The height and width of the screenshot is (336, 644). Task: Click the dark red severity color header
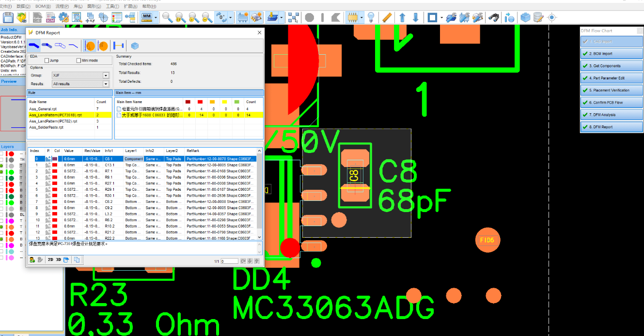tap(188, 102)
